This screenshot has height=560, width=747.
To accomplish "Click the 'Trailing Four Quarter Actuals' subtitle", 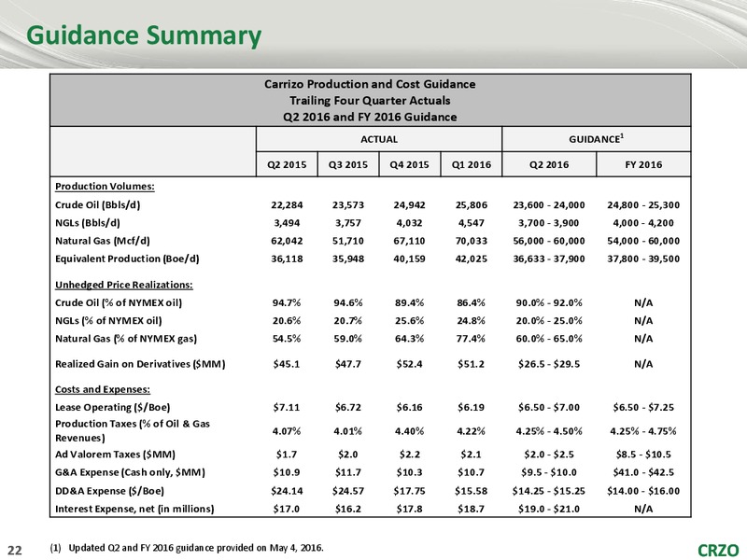I will point(370,101).
